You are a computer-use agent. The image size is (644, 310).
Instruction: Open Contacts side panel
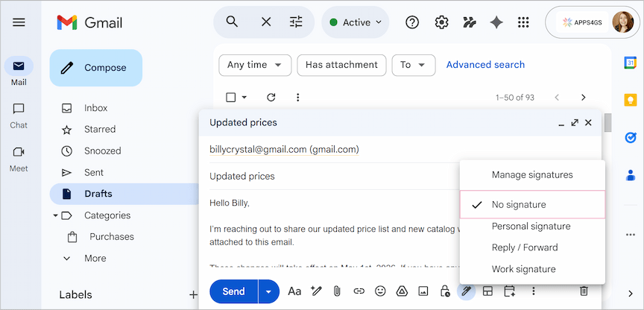[631, 175]
